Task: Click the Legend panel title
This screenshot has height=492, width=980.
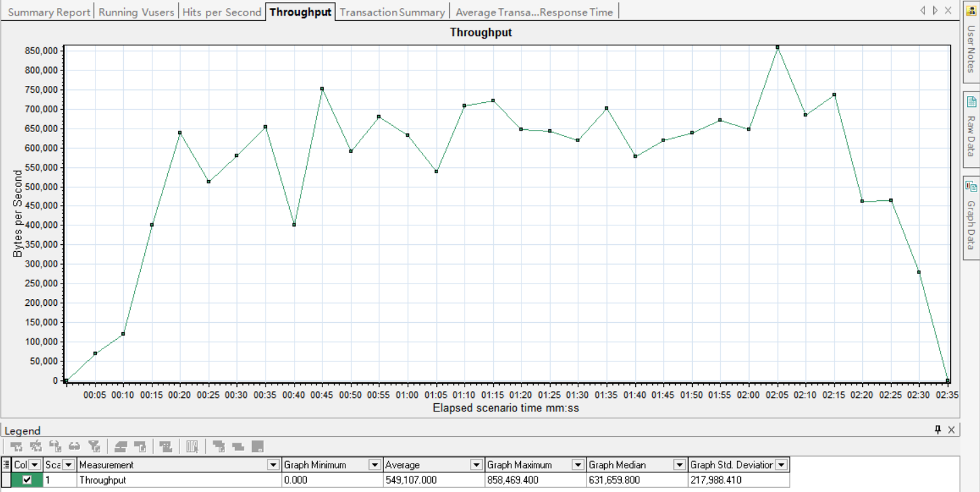Action: (22, 430)
